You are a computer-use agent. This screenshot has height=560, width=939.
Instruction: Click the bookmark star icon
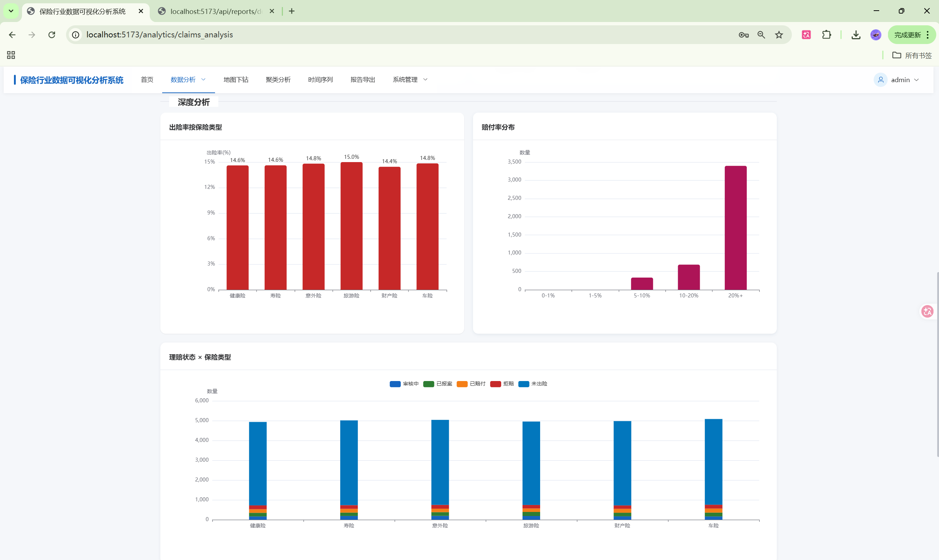(x=779, y=35)
